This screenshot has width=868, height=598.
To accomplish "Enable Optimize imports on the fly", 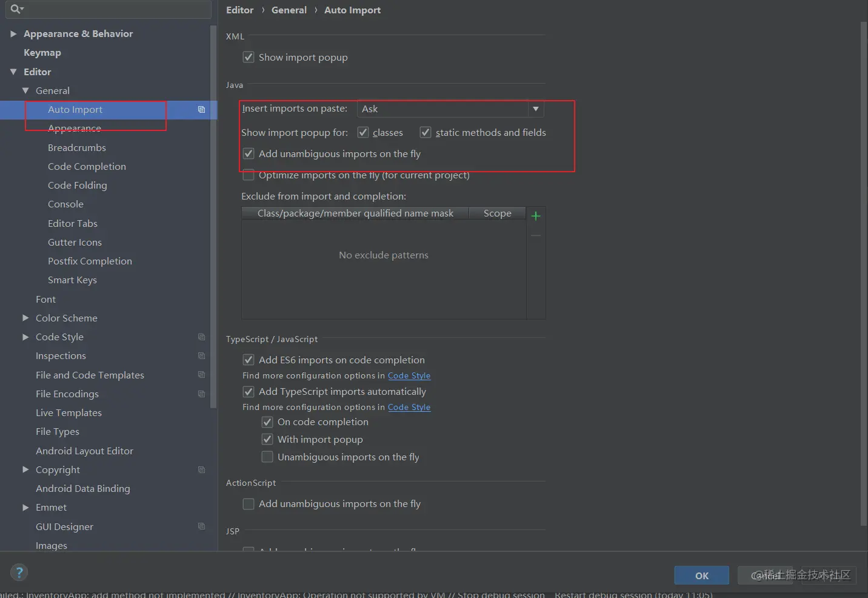I will (x=249, y=175).
